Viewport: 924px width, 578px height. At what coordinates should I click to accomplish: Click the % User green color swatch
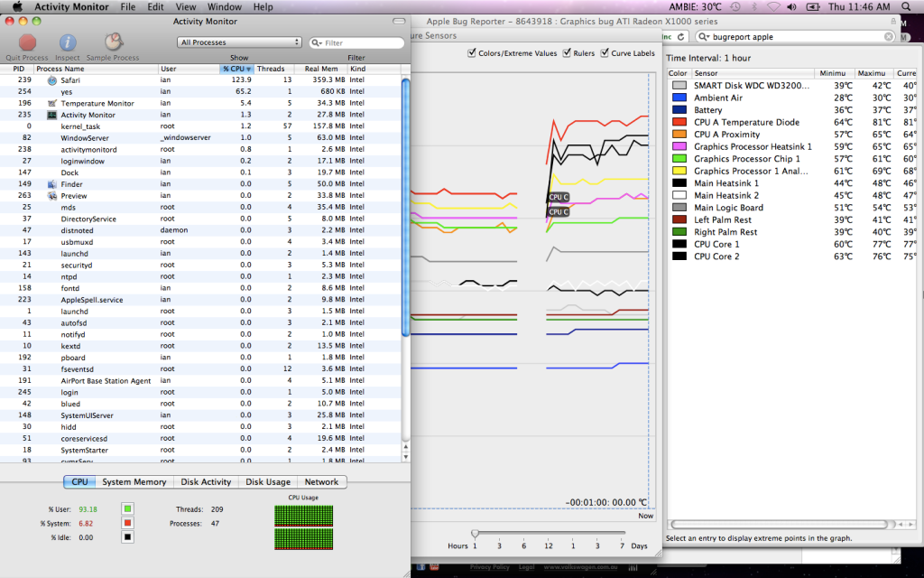[x=127, y=509]
